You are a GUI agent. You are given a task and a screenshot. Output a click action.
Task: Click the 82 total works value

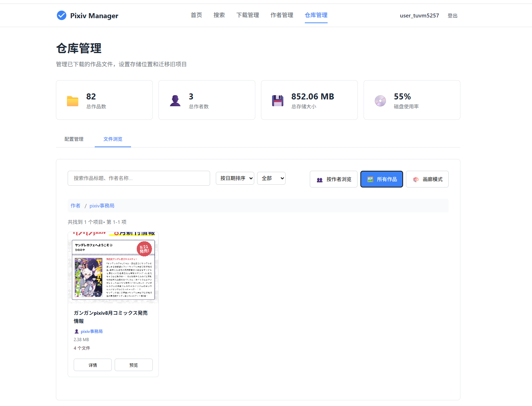pos(91,97)
